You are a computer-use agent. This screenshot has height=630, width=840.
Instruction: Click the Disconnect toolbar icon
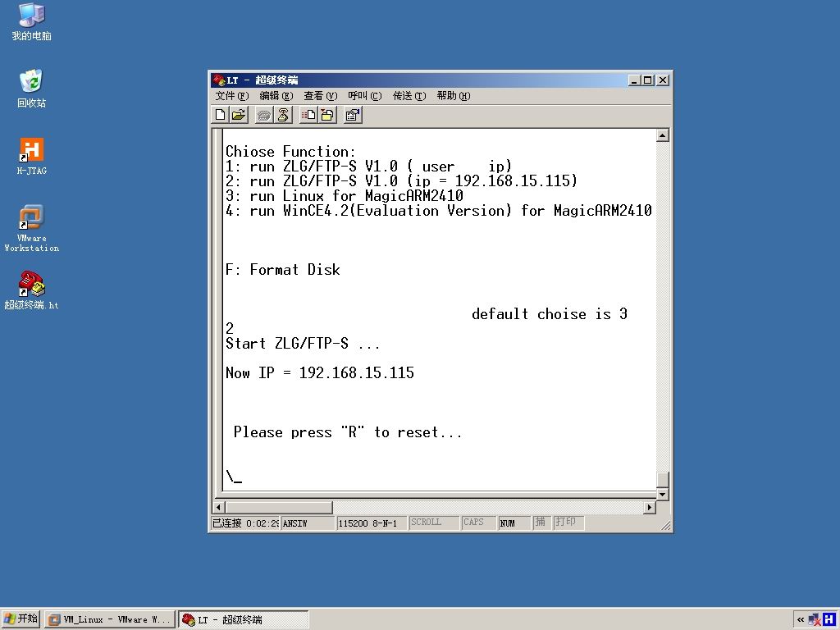(x=283, y=115)
